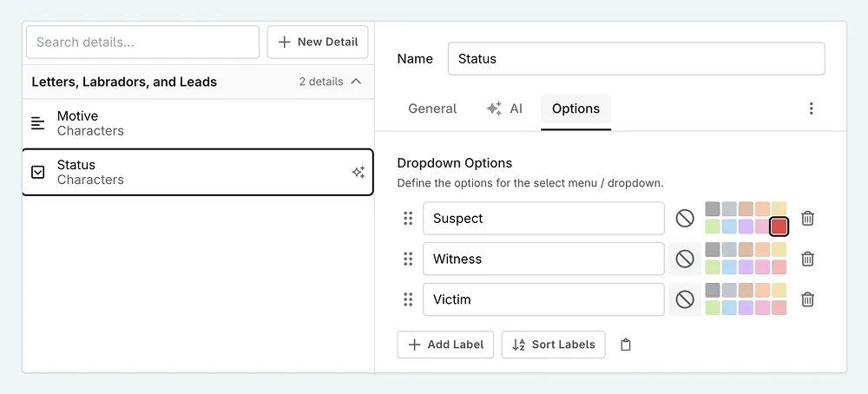Click the no-color icon for Witness

685,259
